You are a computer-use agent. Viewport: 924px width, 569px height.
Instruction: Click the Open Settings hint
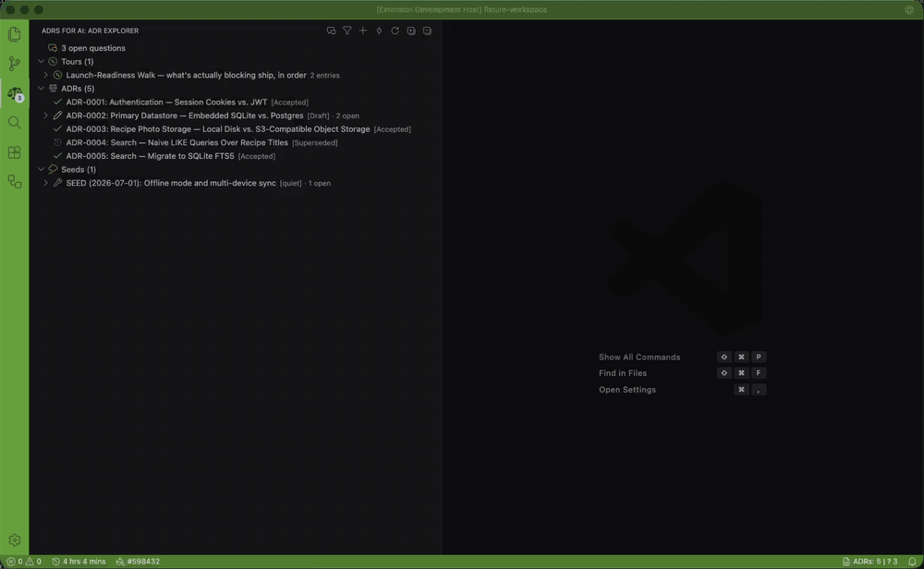tap(627, 390)
